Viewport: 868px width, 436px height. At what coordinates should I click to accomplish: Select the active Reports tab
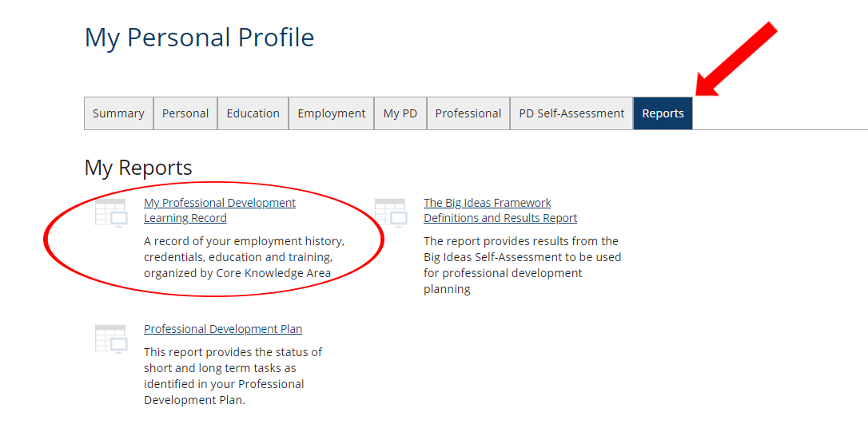point(663,113)
